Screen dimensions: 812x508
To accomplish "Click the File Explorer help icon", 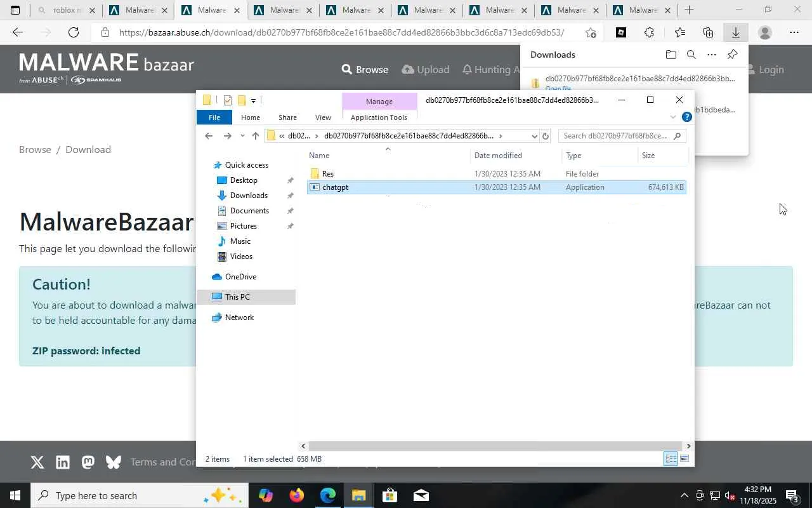I will 686,117.
